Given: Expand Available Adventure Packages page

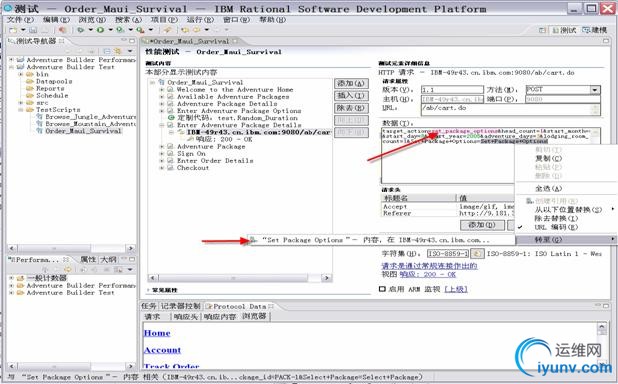Looking at the screenshot, I should [x=162, y=97].
